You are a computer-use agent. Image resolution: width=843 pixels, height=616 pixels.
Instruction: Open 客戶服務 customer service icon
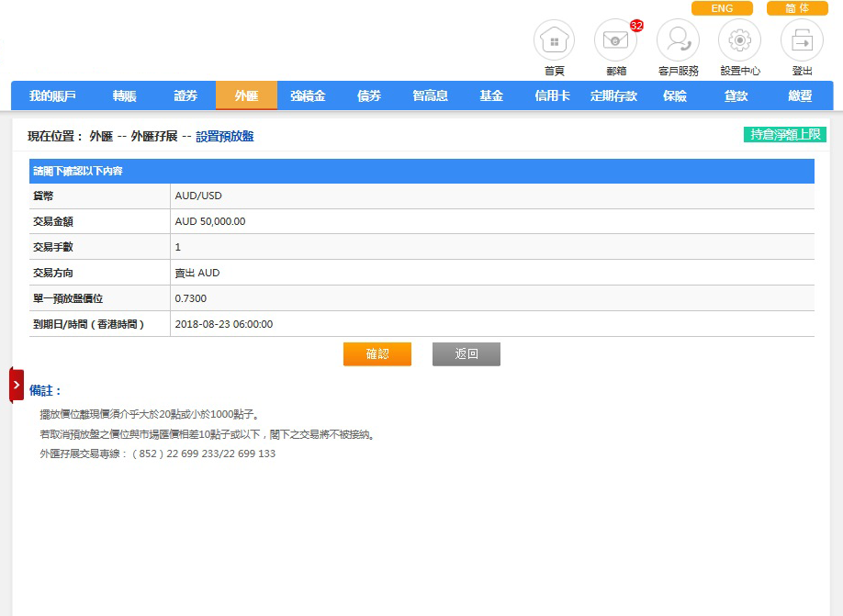coord(678,41)
